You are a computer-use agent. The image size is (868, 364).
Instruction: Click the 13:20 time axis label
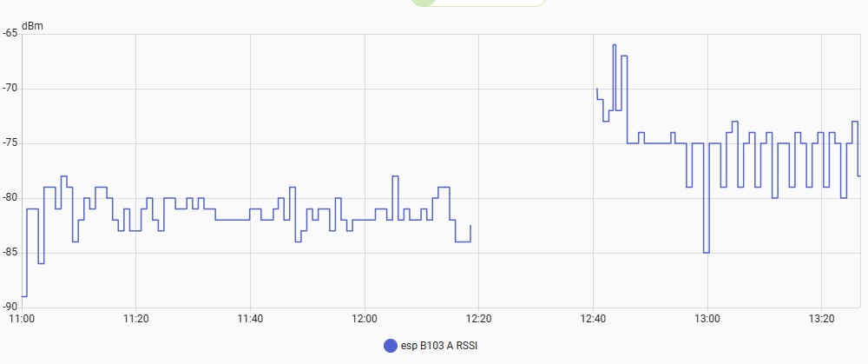point(821,318)
